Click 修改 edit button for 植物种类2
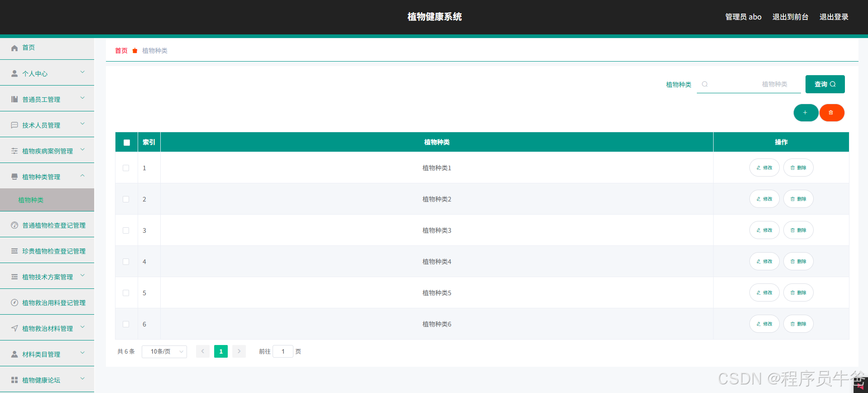 [764, 199]
